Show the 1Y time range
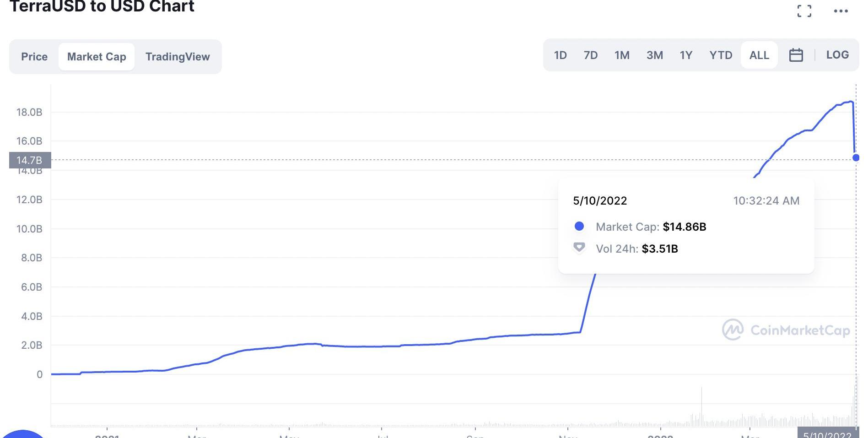The width and height of the screenshot is (868, 438). pos(685,55)
